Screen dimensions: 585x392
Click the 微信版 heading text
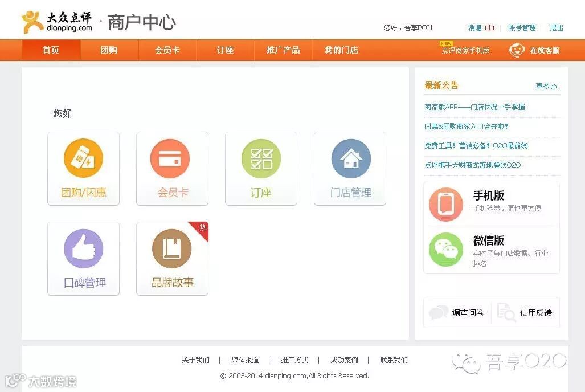point(488,240)
